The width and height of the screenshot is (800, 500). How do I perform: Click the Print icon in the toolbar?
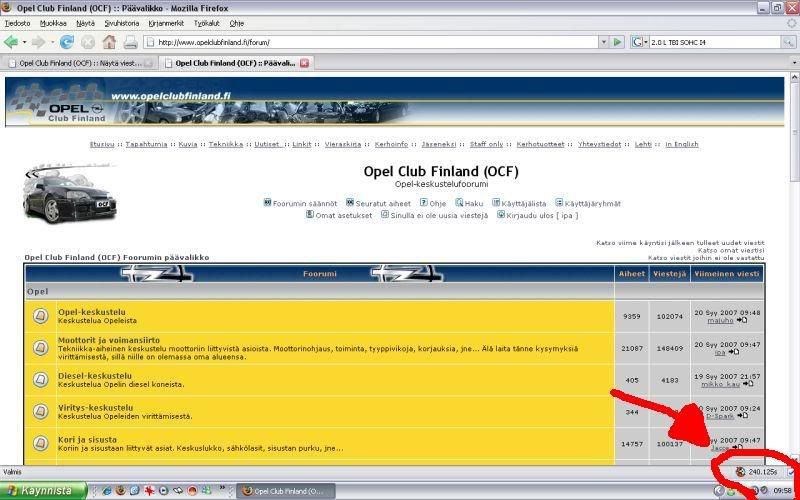[130, 42]
